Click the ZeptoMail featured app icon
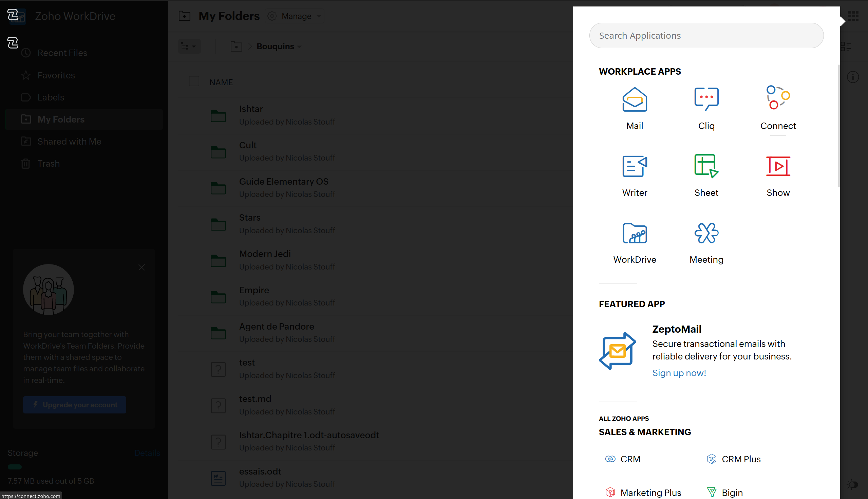This screenshot has width=868, height=499. point(617,351)
